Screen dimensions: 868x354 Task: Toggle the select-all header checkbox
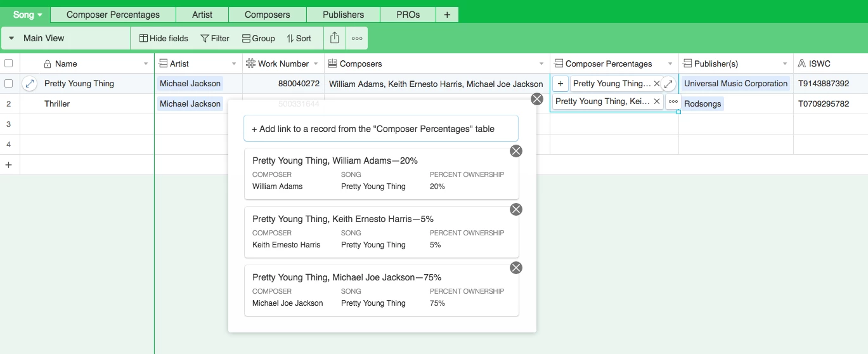pyautogui.click(x=9, y=63)
